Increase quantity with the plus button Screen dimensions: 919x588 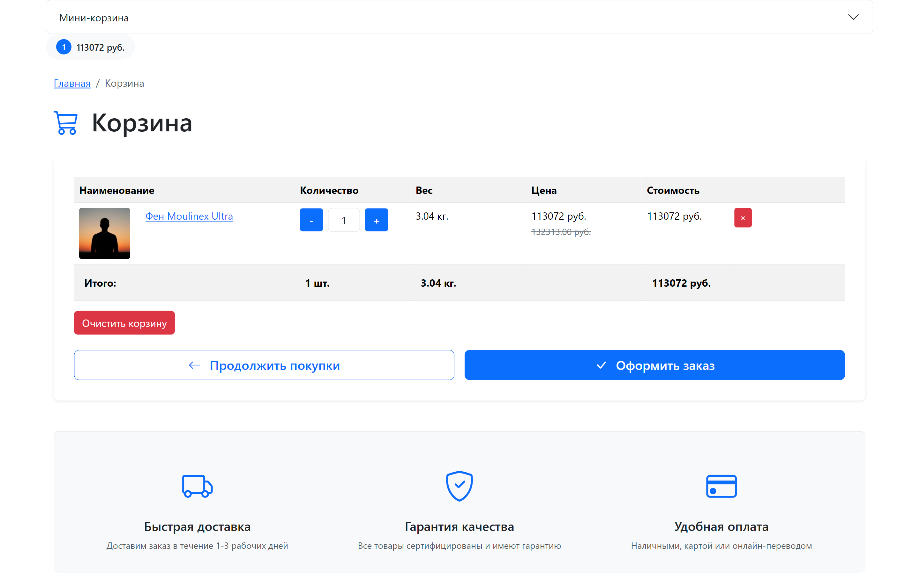pos(376,220)
